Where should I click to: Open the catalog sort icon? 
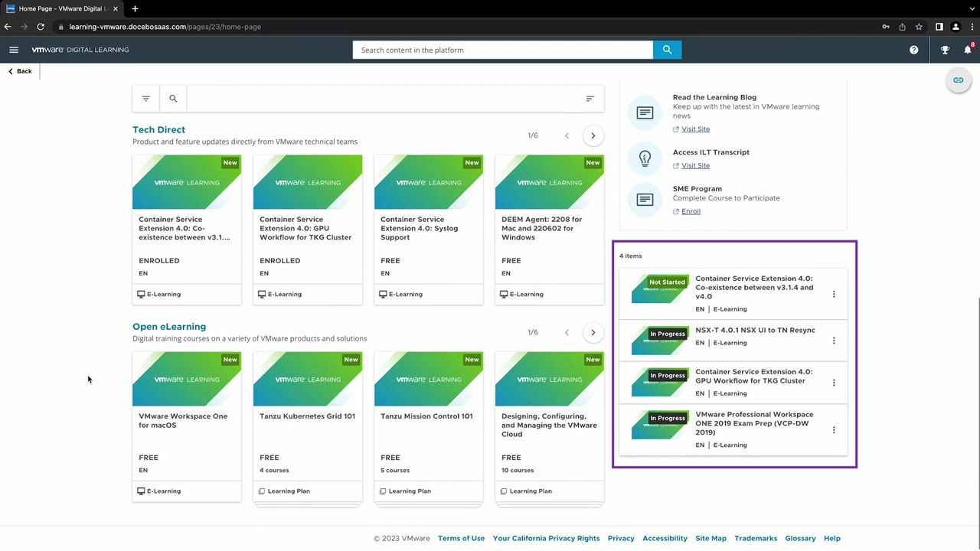tap(590, 99)
